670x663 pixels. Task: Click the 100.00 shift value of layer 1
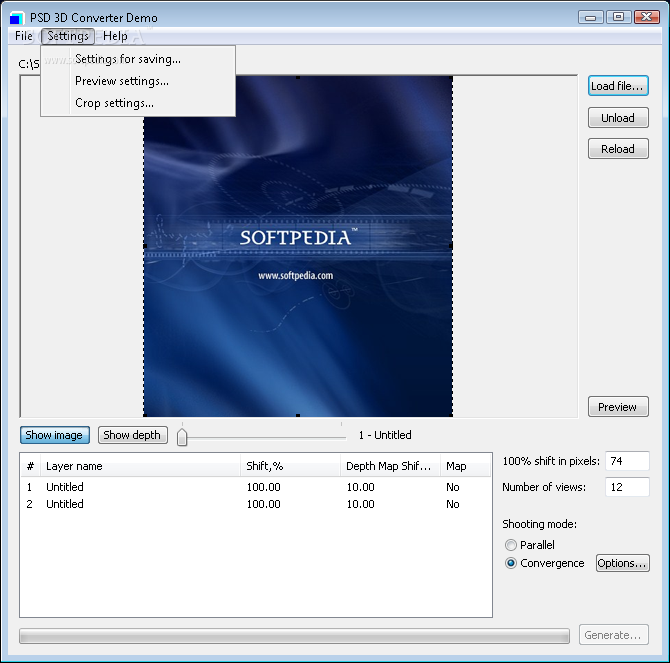coord(264,487)
